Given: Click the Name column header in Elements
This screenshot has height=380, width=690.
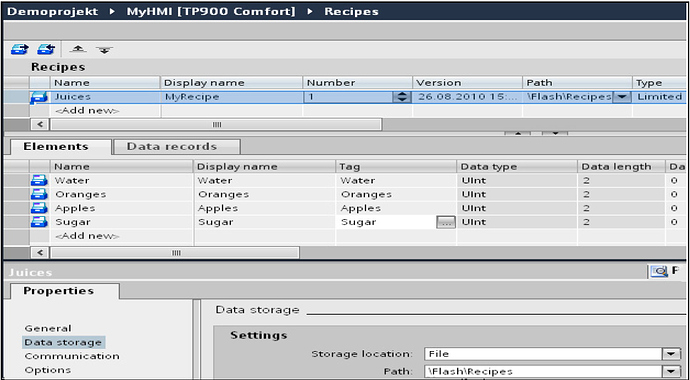Looking at the screenshot, I should pyautogui.click(x=122, y=167).
